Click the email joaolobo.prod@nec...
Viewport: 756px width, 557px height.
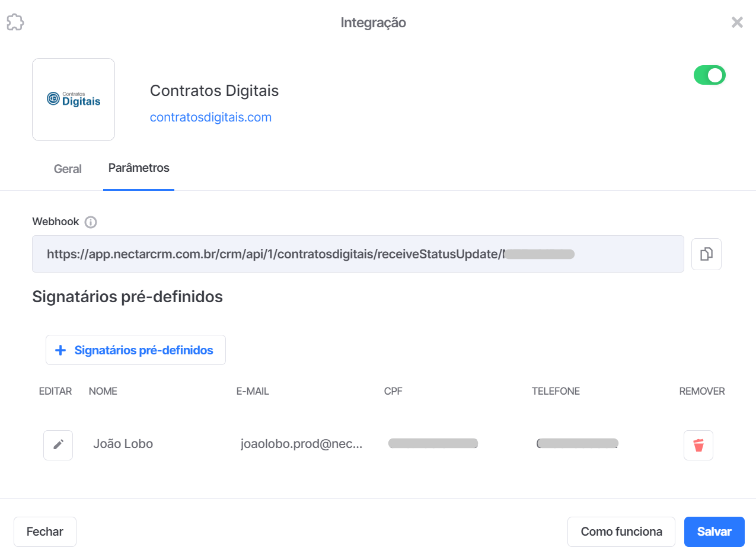301,444
